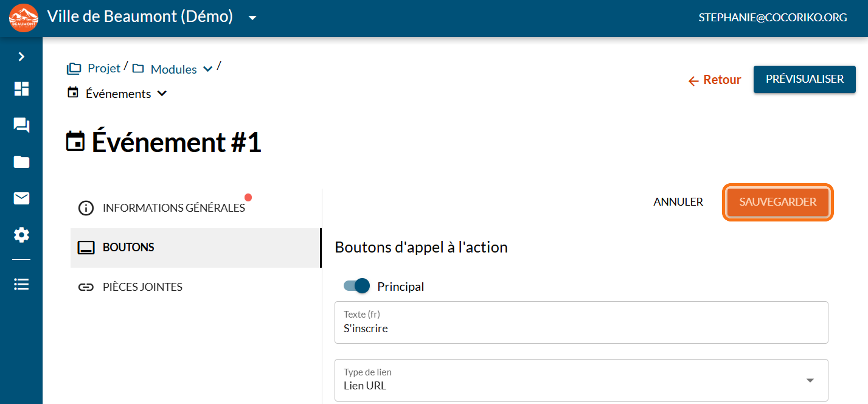The width and height of the screenshot is (868, 404).
Task: Open the folder icon in sidebar
Action: pos(21,162)
